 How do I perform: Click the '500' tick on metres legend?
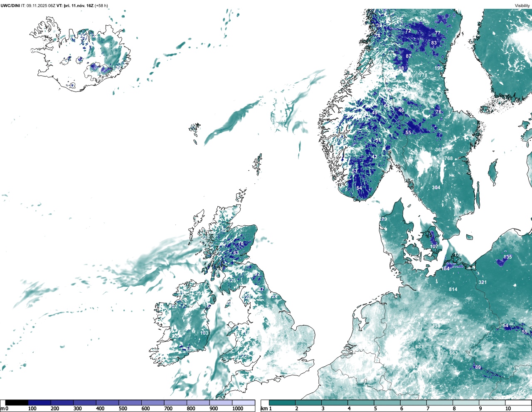click(123, 409)
